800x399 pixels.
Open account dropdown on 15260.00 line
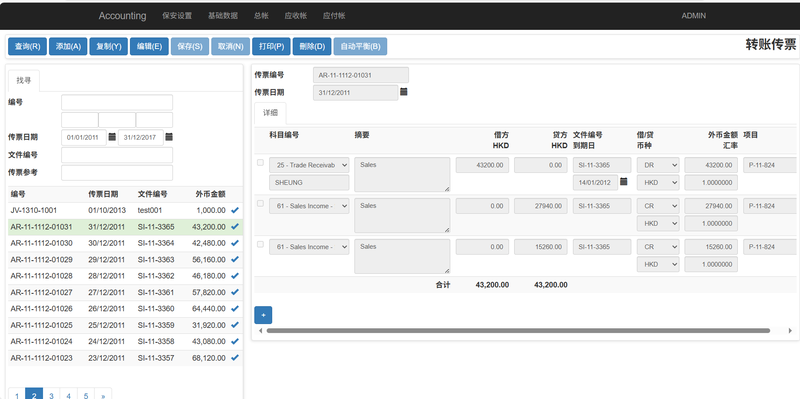pos(309,247)
